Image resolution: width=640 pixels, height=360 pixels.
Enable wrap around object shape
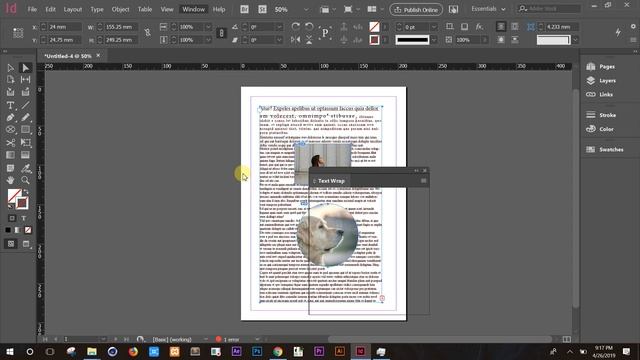(501, 40)
